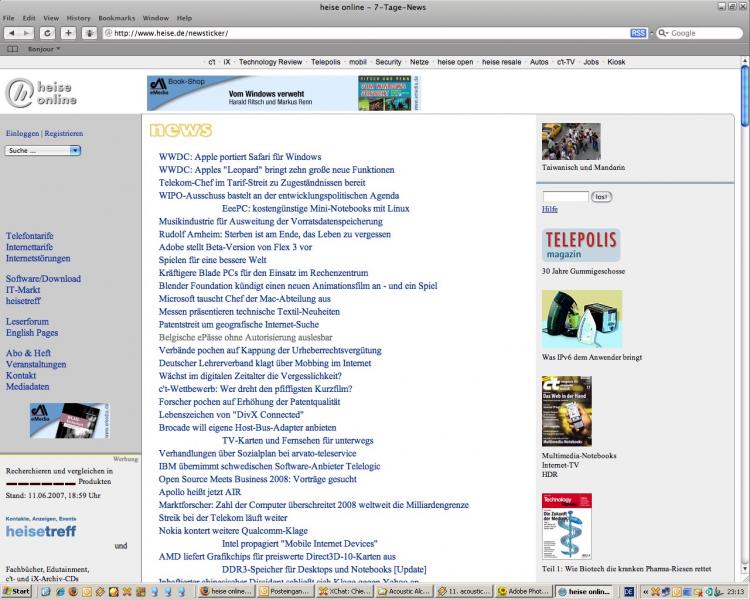750x600 pixels.
Task: Open Software/Download sidebar link
Action: (44, 279)
